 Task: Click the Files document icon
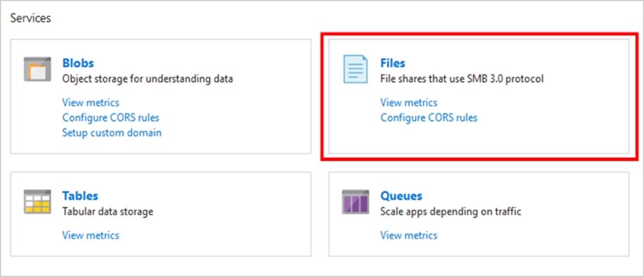[x=355, y=69]
